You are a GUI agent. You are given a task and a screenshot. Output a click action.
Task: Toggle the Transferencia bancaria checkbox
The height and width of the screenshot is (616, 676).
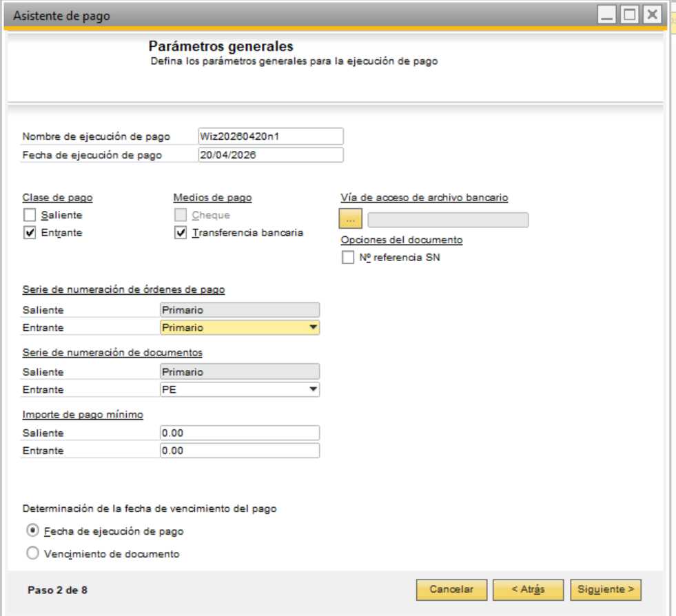pos(181,233)
